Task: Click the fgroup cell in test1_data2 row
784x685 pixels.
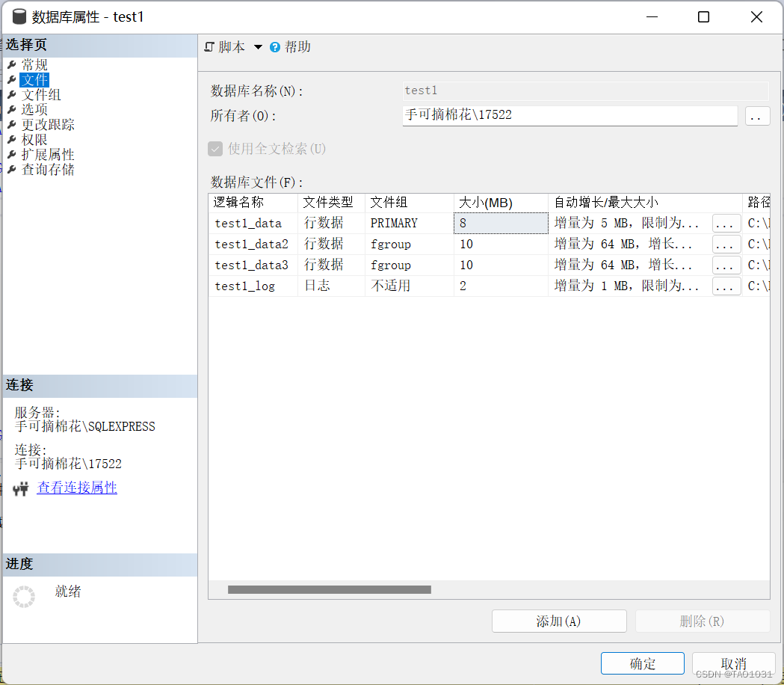Action: coord(410,245)
